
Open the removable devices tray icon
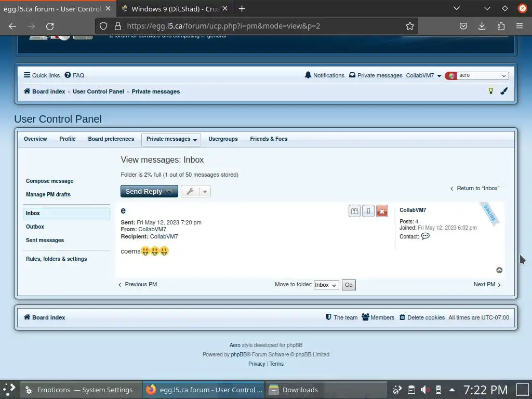(438, 390)
